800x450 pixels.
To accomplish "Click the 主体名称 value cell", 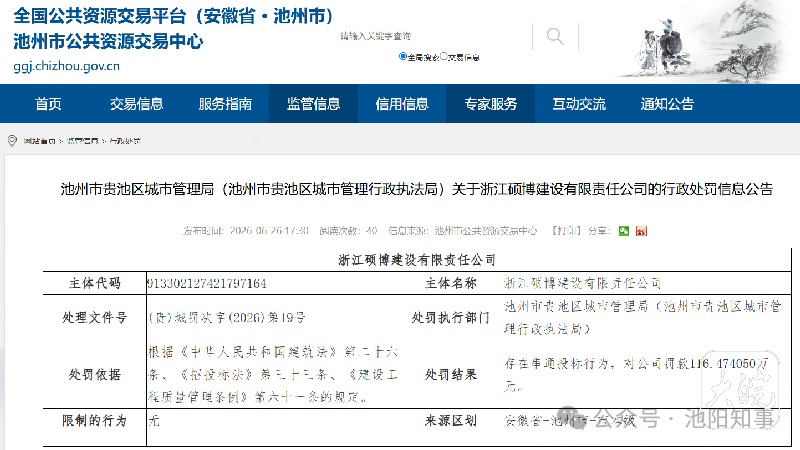I will point(583,283).
